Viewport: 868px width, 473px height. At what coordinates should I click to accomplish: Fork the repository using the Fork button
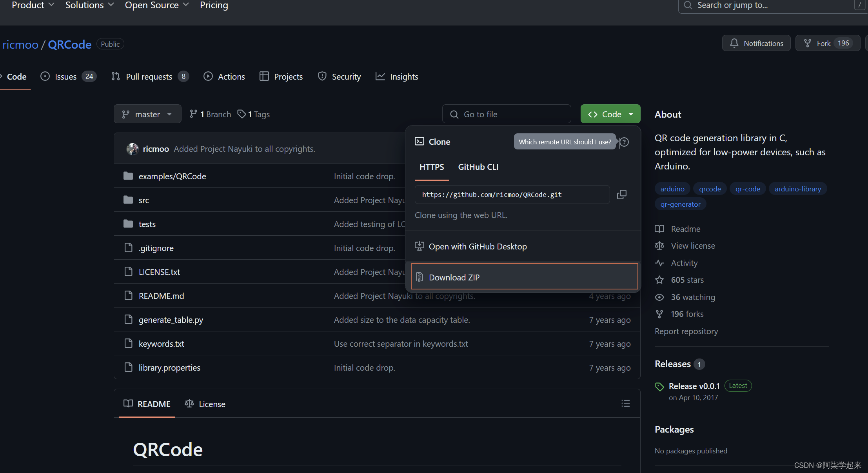pos(827,43)
